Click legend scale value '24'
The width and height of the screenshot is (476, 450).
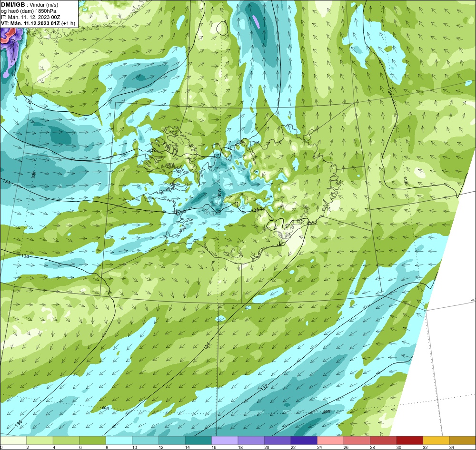click(x=319, y=447)
